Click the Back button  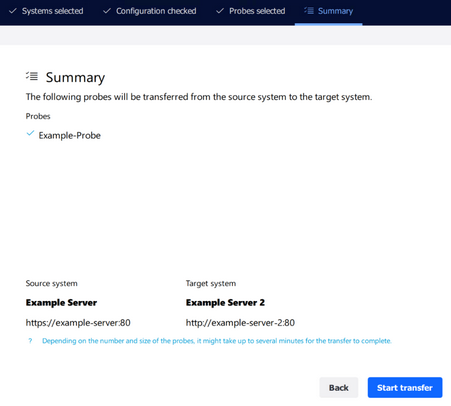(x=339, y=387)
